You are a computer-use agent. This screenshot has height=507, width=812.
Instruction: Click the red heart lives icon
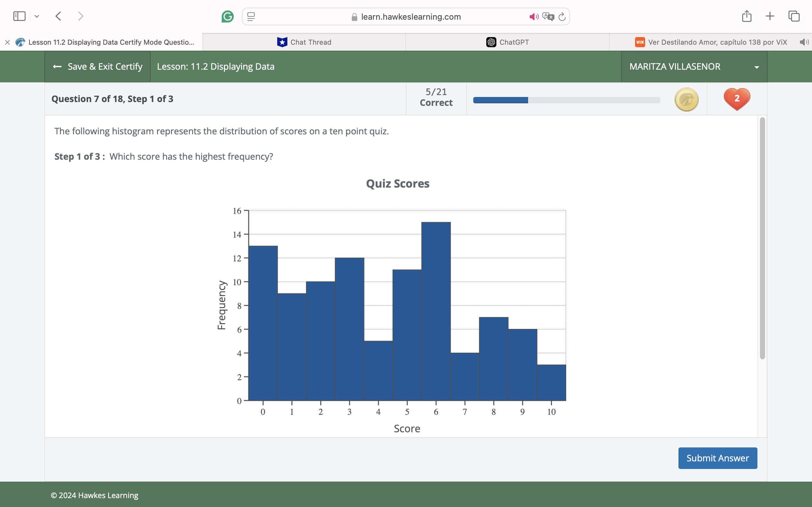tap(737, 99)
